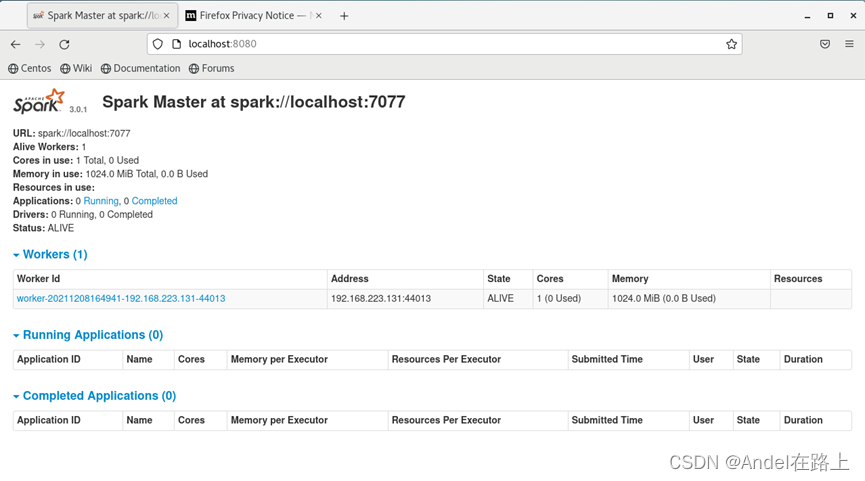Go back using the browser back arrow

(15, 44)
